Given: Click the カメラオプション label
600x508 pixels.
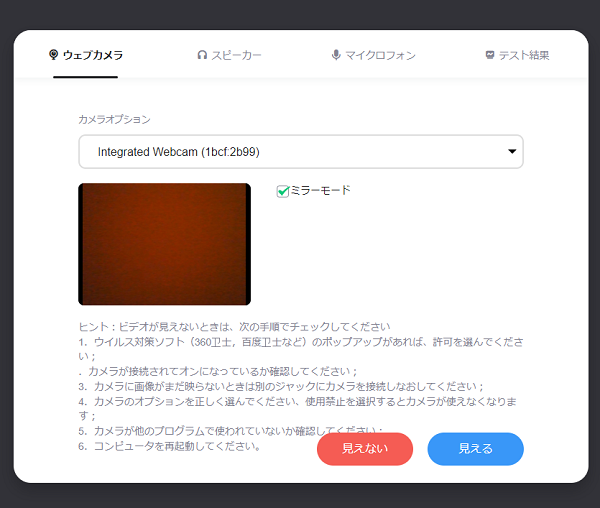Looking at the screenshot, I should click(114, 119).
